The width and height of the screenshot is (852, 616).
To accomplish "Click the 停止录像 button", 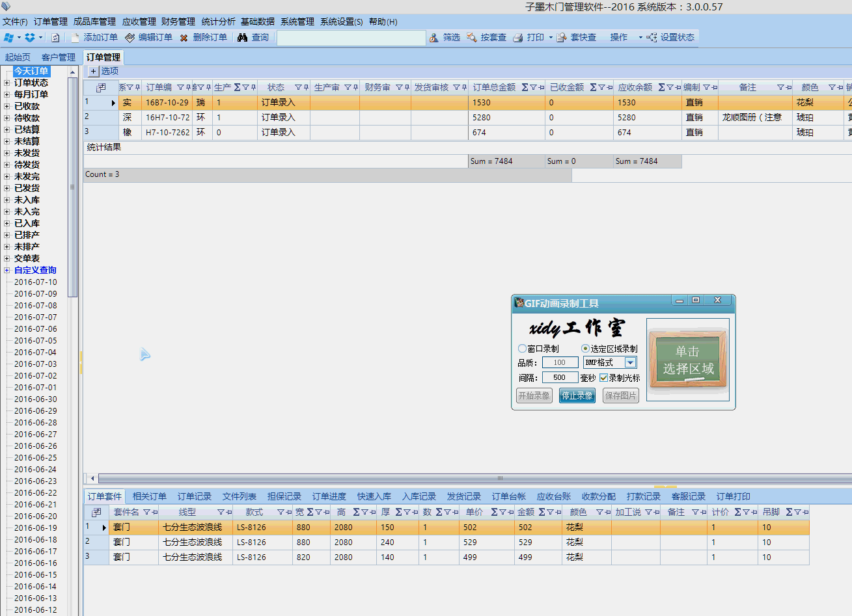I will [x=577, y=395].
